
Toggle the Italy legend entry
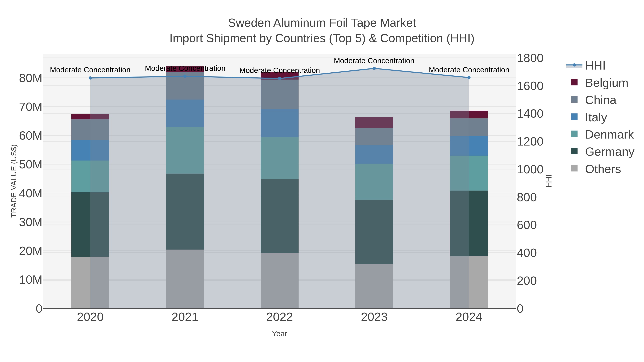(589, 117)
